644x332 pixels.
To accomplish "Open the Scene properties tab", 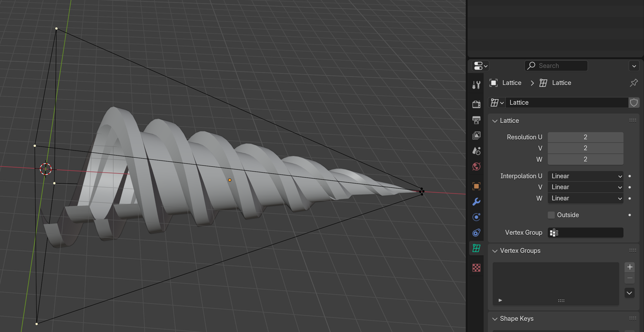I will (476, 151).
